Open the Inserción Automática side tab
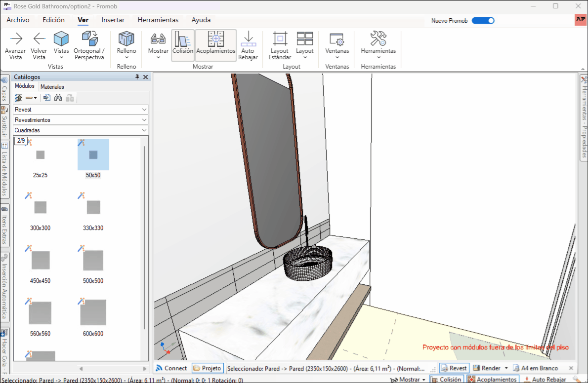This screenshot has width=588, height=383. coord(4,287)
